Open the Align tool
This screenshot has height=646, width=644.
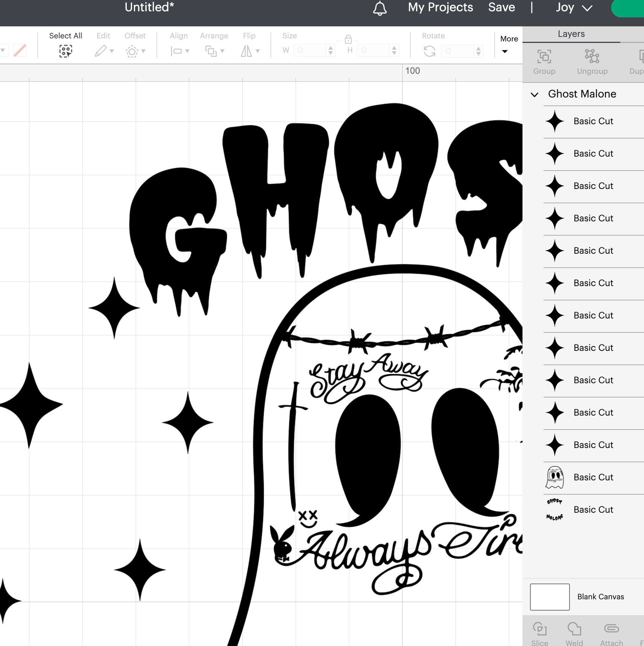pos(176,51)
